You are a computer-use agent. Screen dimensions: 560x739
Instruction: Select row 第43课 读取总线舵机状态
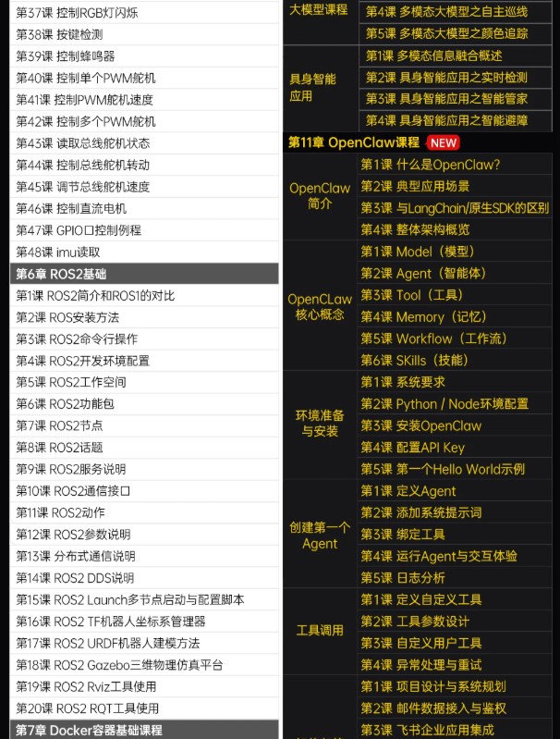[x=144, y=142]
